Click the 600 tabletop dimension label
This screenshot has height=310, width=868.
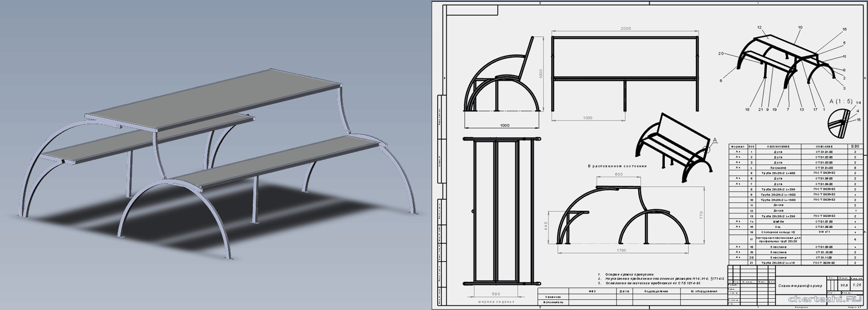click(x=619, y=175)
